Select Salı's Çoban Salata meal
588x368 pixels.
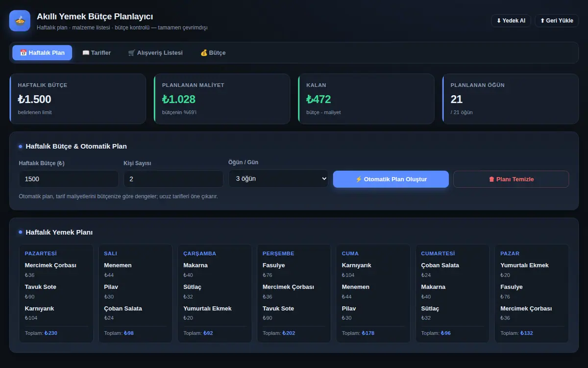point(123,309)
